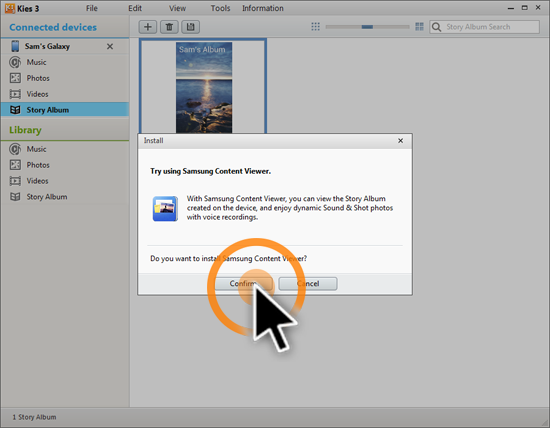Click Cancel in the Install dialog
550x428 pixels.
[308, 283]
